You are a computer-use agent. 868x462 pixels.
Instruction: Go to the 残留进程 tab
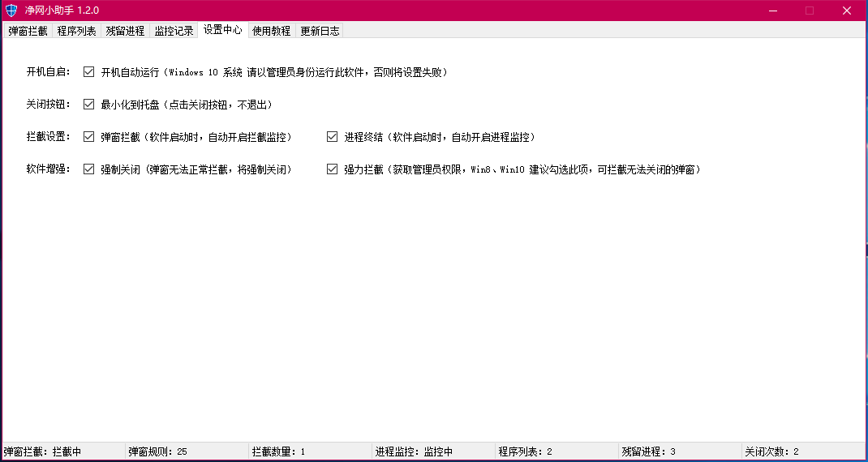pyautogui.click(x=125, y=31)
